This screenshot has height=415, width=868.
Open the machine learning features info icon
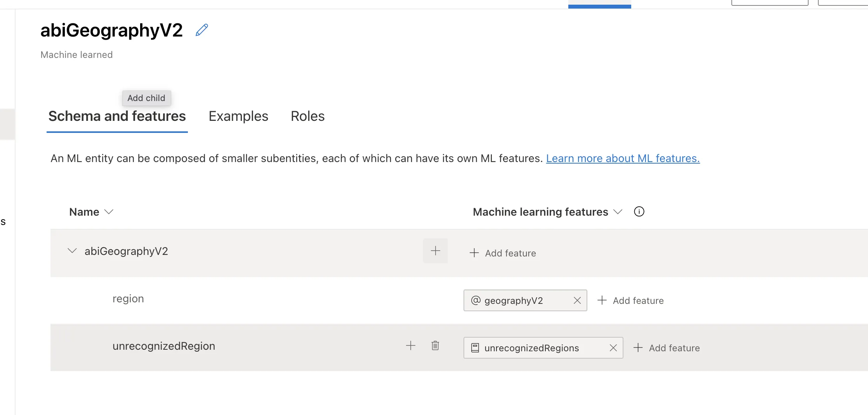639,212
